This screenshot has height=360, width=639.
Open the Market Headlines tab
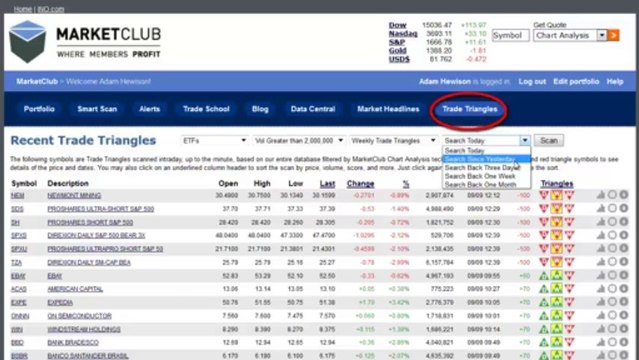pos(388,109)
